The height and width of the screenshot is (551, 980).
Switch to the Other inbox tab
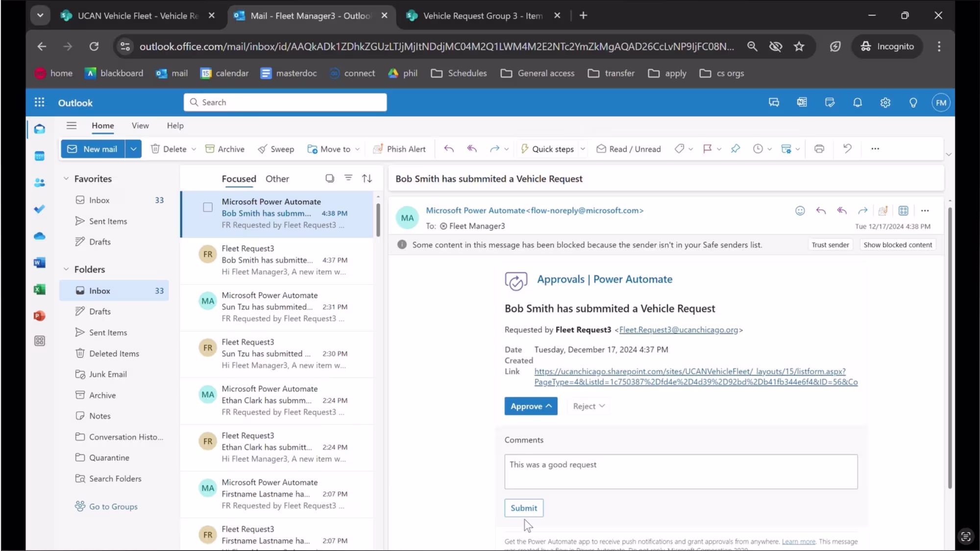(277, 179)
